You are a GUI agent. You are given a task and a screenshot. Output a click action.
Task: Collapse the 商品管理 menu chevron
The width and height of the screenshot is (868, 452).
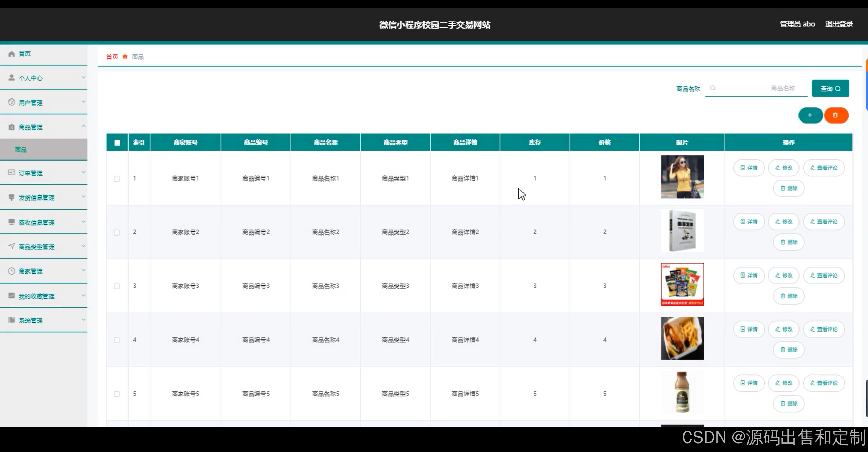coord(83,126)
